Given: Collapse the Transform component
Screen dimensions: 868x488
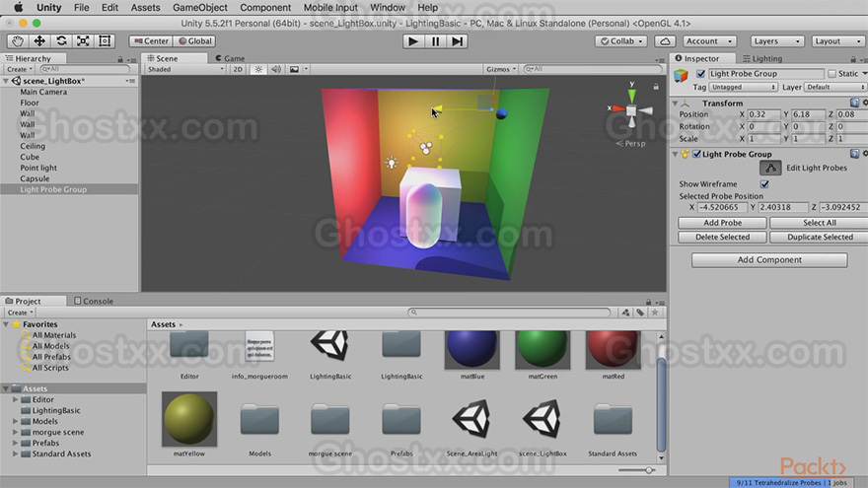Looking at the screenshot, I should pos(675,103).
